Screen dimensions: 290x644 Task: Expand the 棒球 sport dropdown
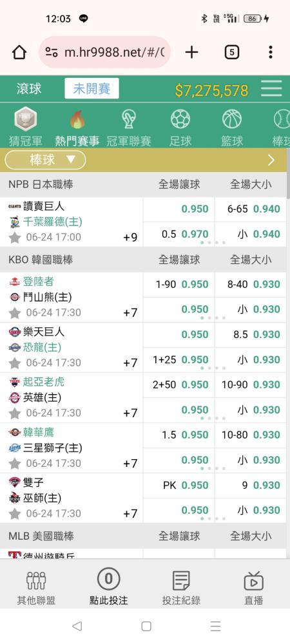pyautogui.click(x=45, y=160)
